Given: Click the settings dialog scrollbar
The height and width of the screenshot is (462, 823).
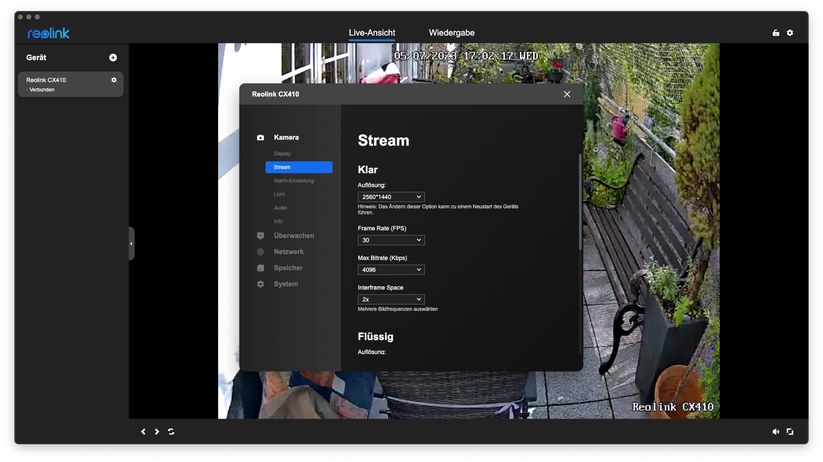Looking at the screenshot, I should (x=580, y=202).
